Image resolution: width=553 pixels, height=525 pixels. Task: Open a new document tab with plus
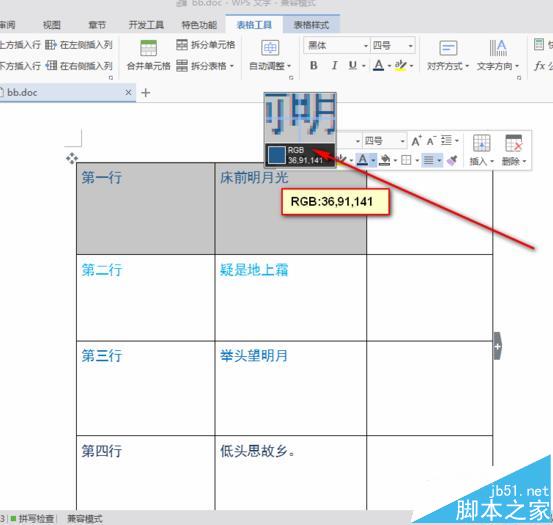145,93
